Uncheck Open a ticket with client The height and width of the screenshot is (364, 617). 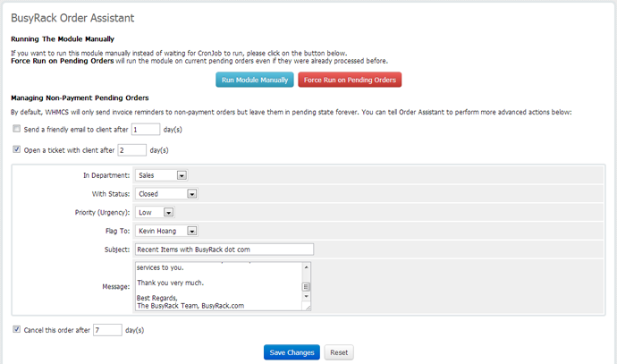[17, 149]
